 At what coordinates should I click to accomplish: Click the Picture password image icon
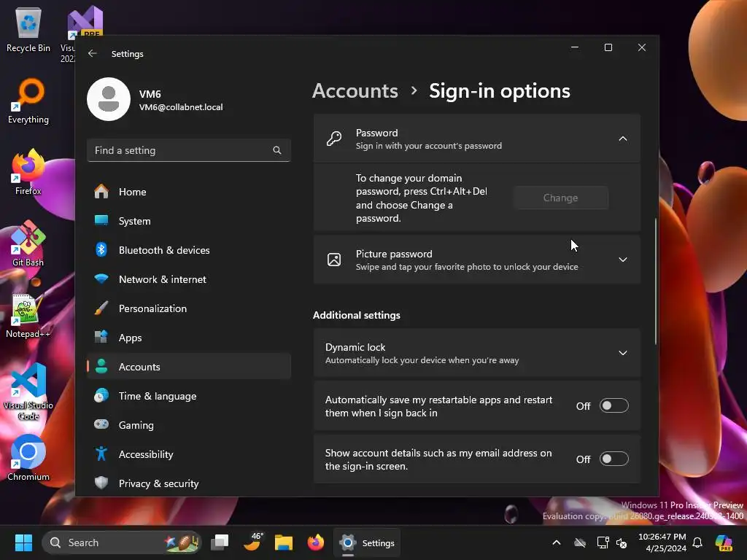334,260
